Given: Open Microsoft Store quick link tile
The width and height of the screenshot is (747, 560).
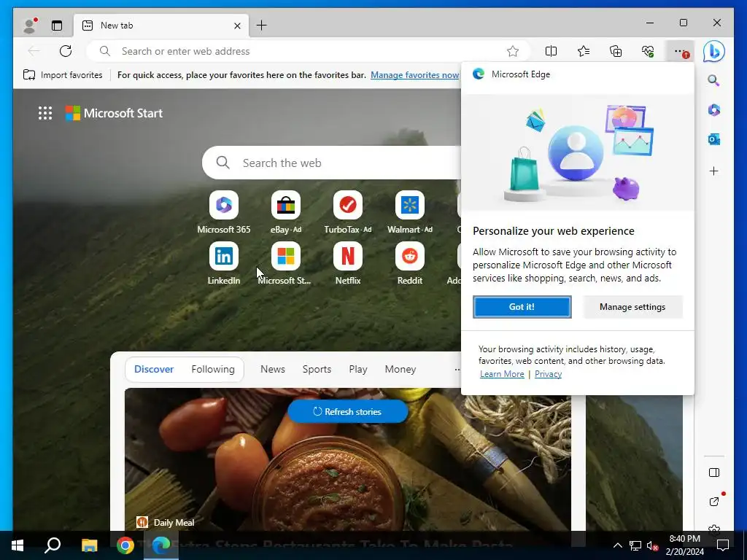Looking at the screenshot, I should coord(285,263).
